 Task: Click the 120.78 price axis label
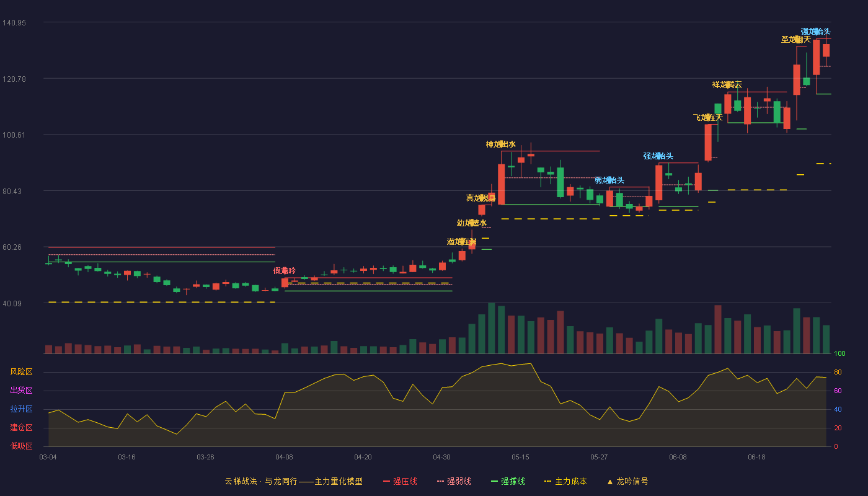click(x=14, y=79)
